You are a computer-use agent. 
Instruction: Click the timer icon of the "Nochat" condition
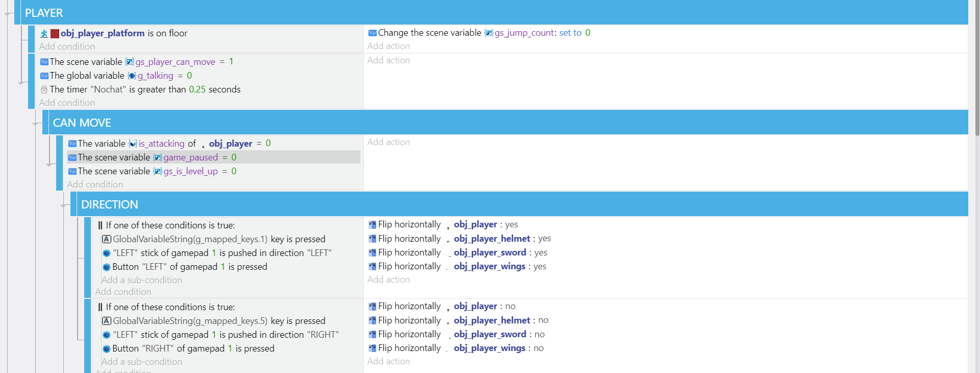[x=44, y=89]
